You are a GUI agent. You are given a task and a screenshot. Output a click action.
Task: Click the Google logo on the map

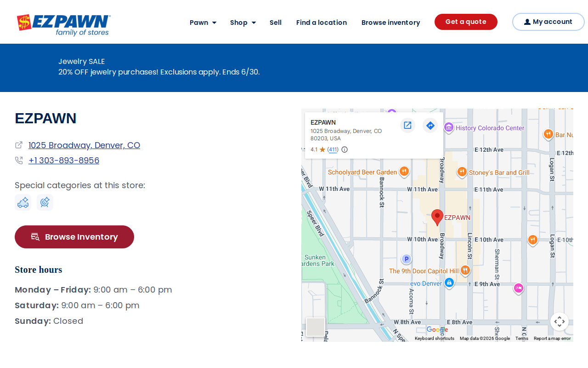[x=437, y=330]
